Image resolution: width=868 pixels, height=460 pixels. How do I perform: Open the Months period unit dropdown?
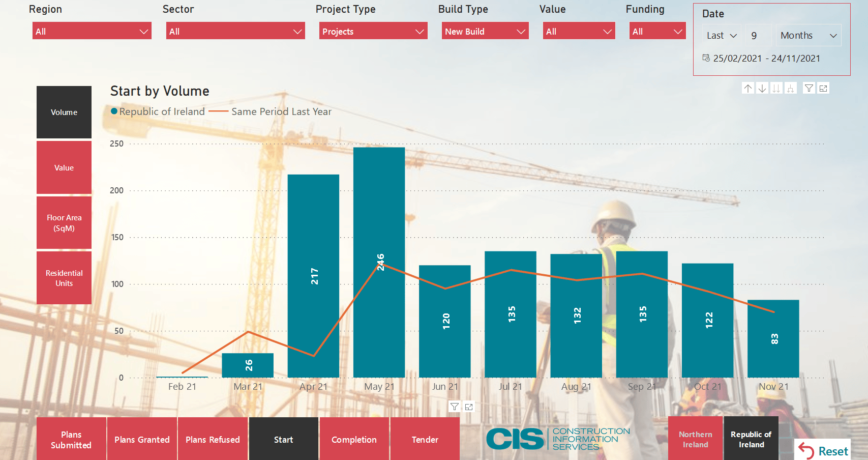[808, 36]
